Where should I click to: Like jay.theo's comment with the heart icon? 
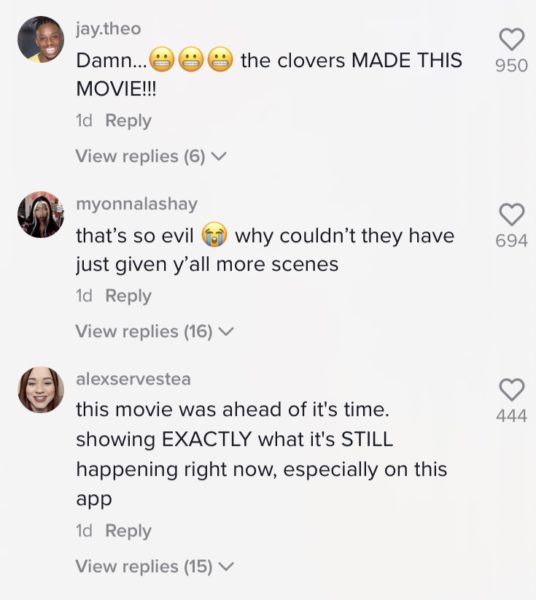click(512, 39)
